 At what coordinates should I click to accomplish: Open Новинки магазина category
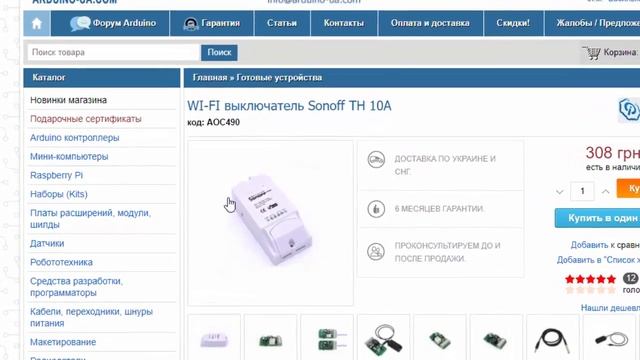tap(68, 100)
